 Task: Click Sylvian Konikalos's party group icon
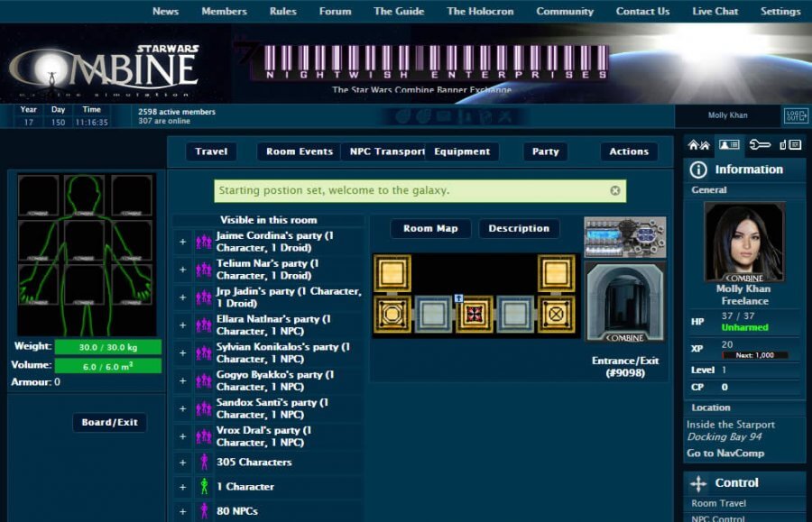coord(204,353)
